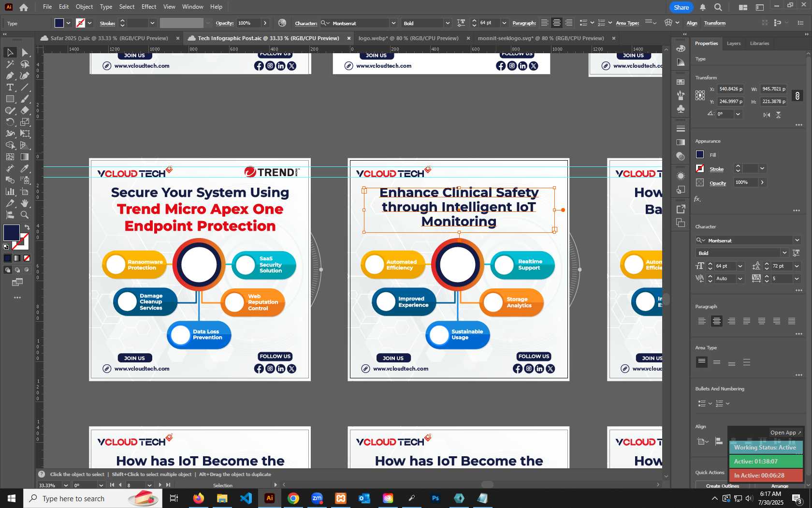Click Align in the control bar
812x508 pixels.
point(692,23)
